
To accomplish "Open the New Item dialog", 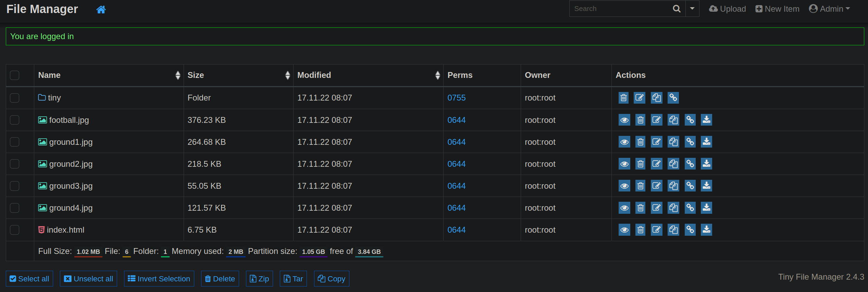I will coord(778,9).
